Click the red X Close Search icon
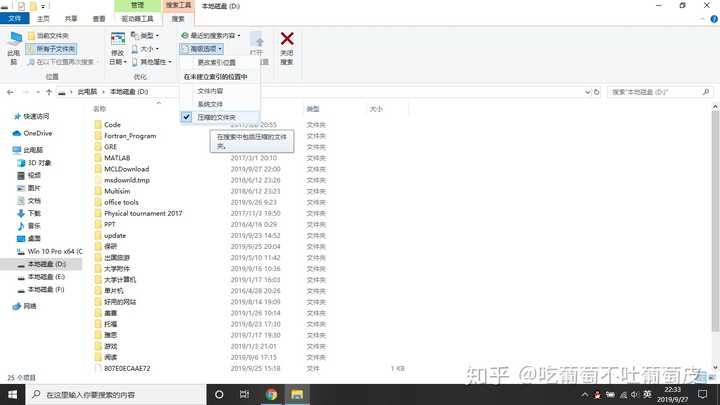The image size is (720, 405). 287,39
